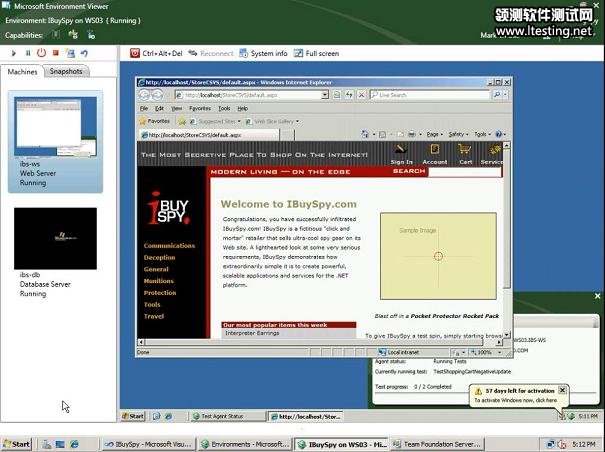Image resolution: width=605 pixels, height=452 pixels.
Task: Open the Snapshots tab
Action: 67,72
